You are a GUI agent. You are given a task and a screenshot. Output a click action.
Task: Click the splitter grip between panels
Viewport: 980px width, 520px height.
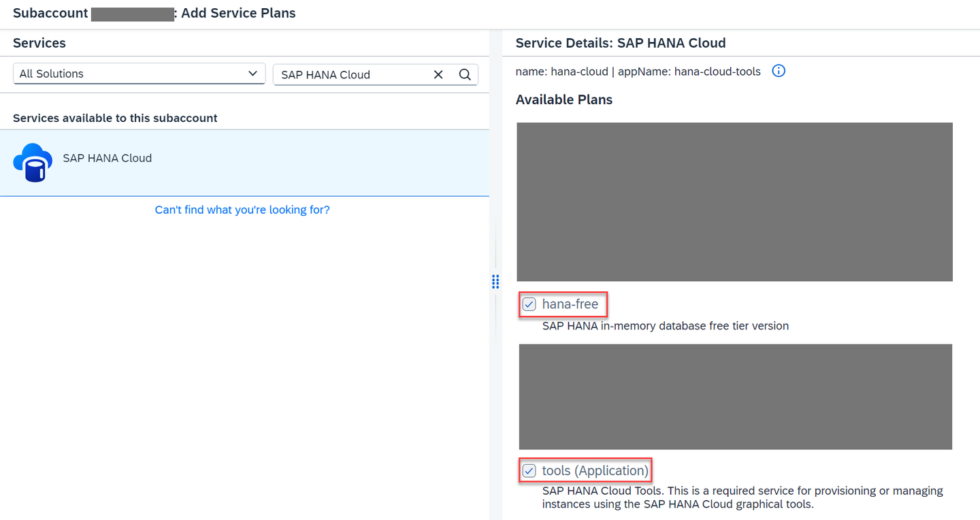[x=495, y=282]
